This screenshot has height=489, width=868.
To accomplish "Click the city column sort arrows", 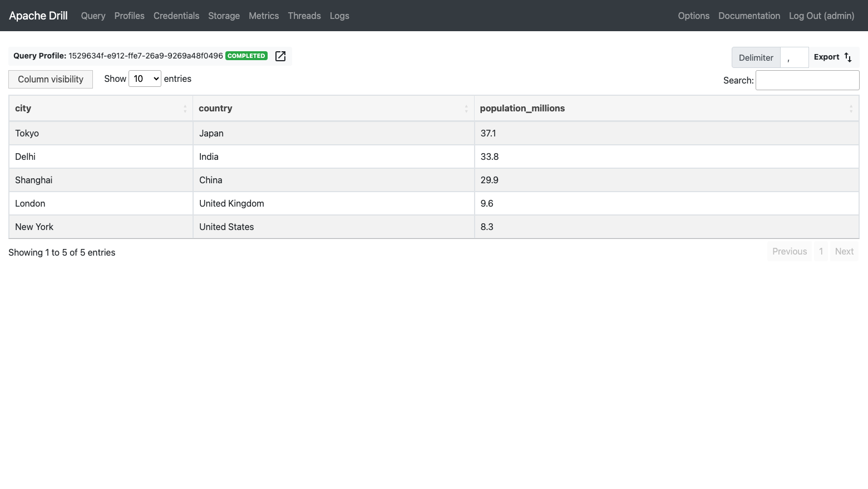I will coord(185,109).
